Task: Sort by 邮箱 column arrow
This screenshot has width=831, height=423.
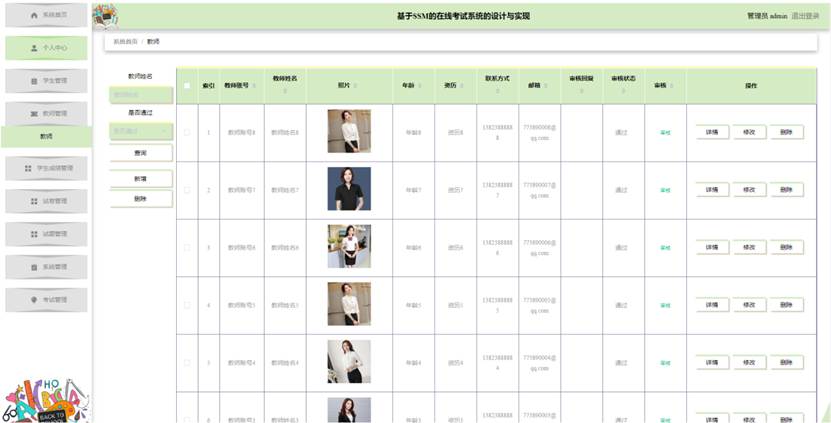Action: (545, 86)
